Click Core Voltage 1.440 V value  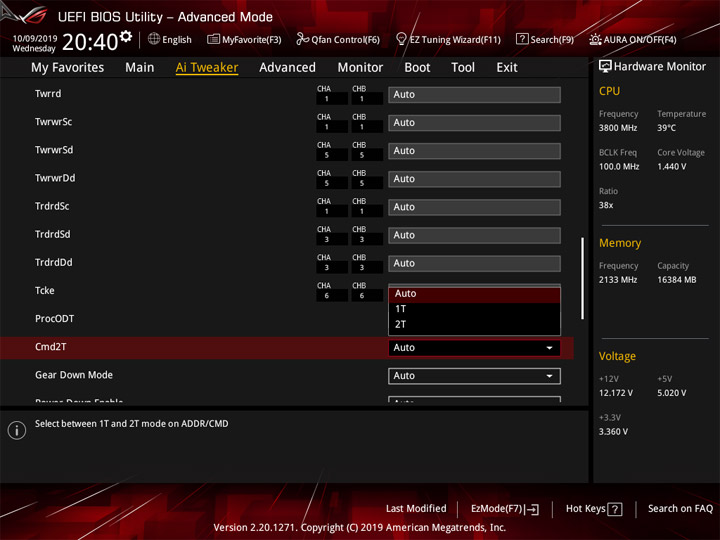(x=671, y=167)
